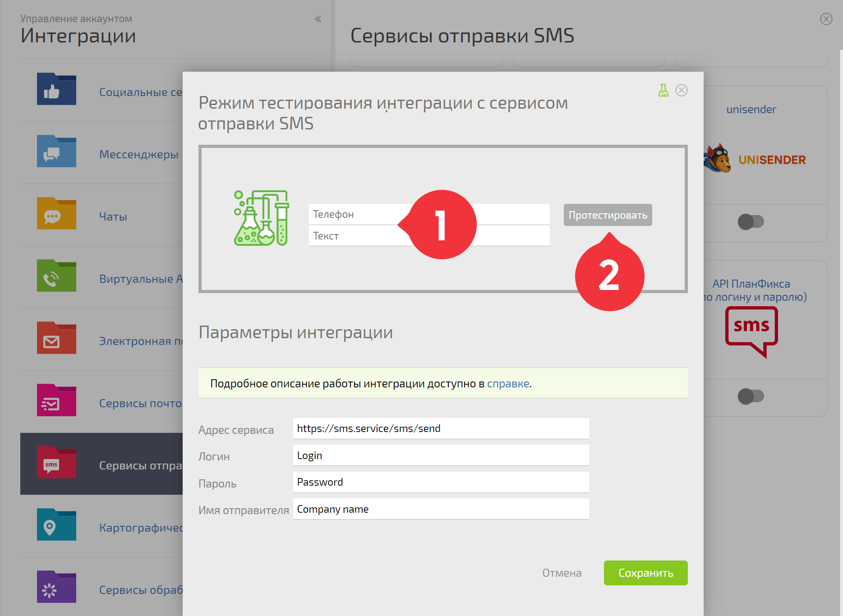
Task: Open the Виртуальные АТС phone folder icon
Action: pyautogui.click(x=56, y=276)
